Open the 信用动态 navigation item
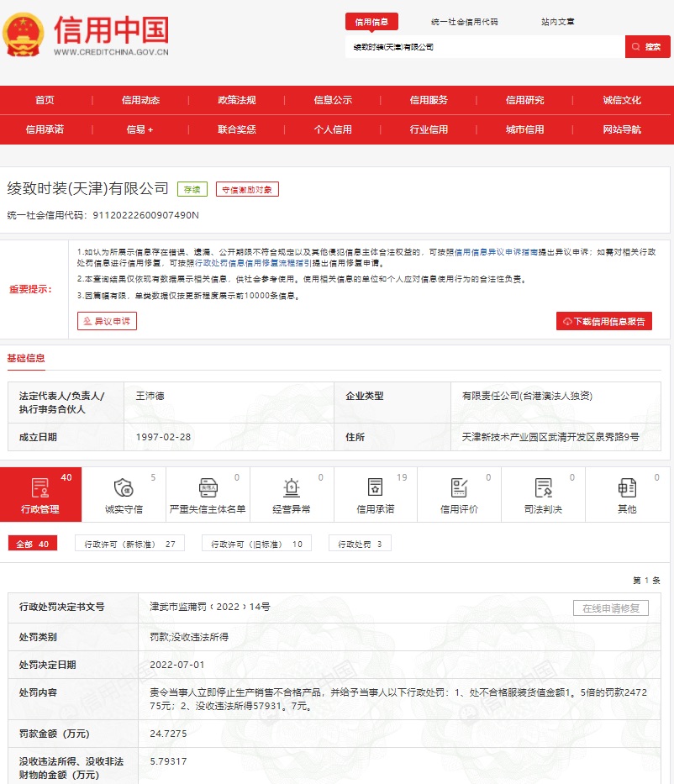 coord(140,100)
